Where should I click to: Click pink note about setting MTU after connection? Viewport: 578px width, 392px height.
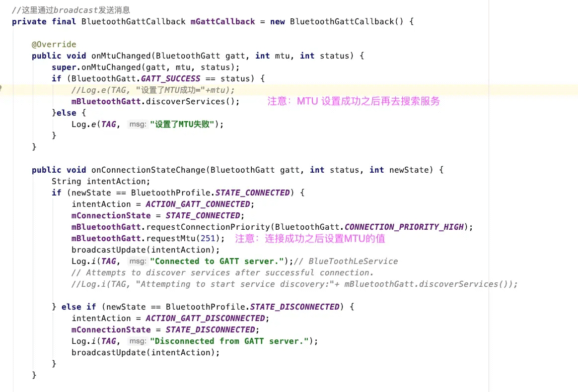(x=310, y=239)
